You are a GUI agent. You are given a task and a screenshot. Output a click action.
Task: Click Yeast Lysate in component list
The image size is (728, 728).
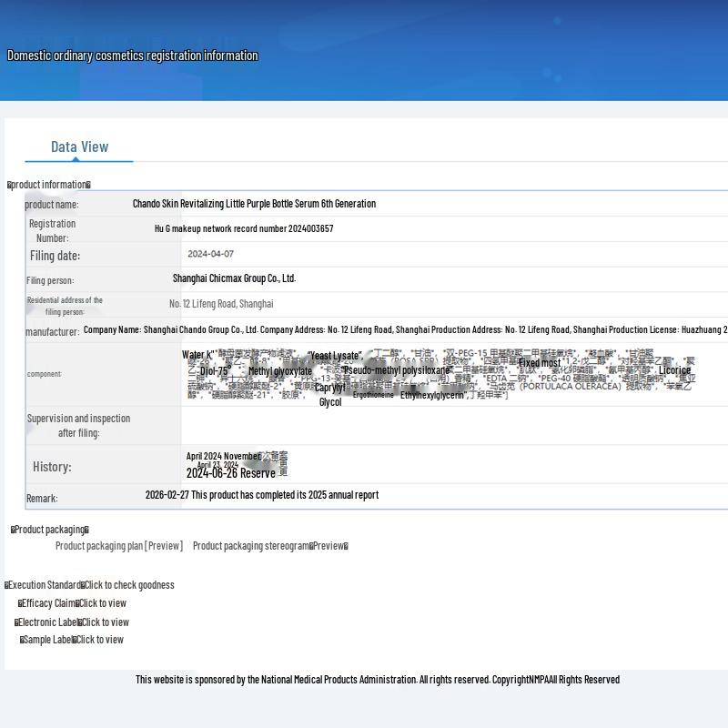pyautogui.click(x=334, y=356)
